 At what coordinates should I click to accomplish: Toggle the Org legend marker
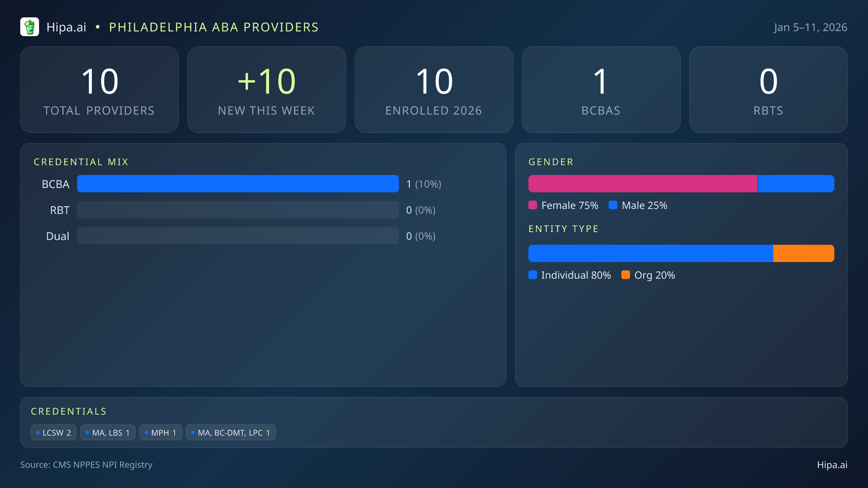pyautogui.click(x=626, y=275)
